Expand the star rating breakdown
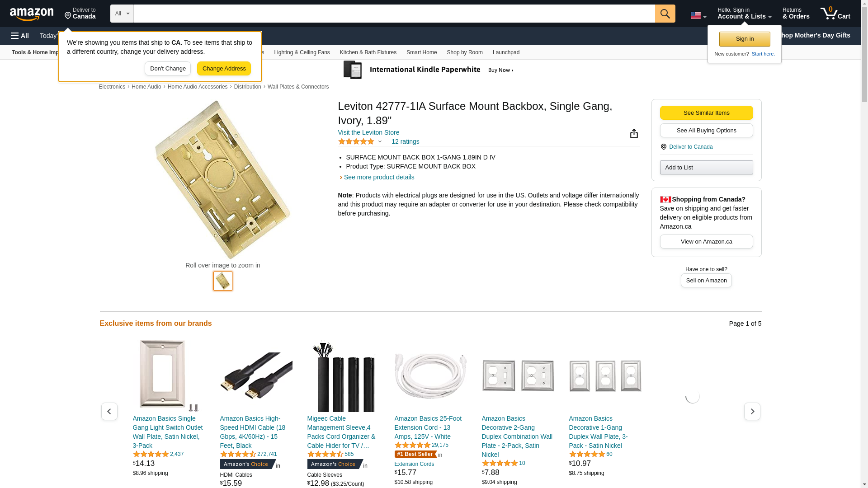868x488 pixels. pyautogui.click(x=380, y=141)
